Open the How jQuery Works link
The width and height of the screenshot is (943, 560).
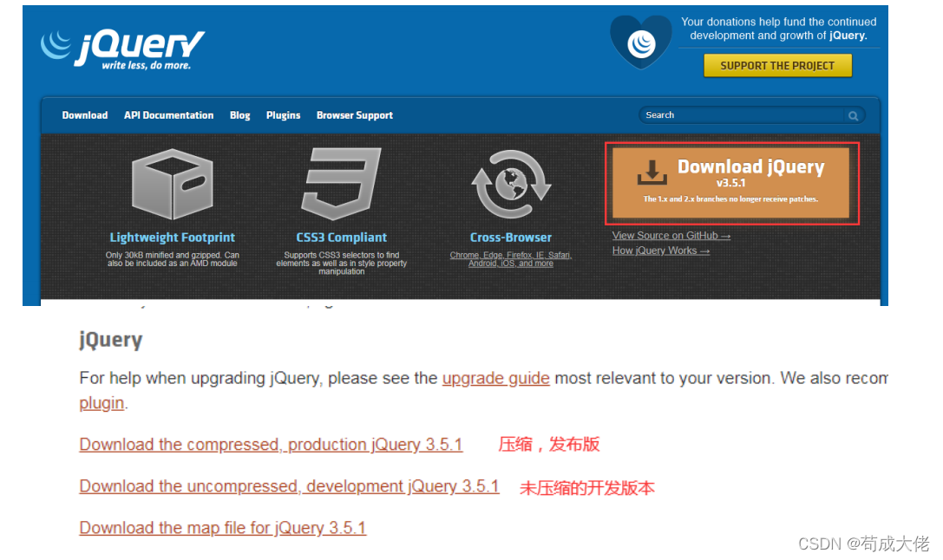[661, 251]
